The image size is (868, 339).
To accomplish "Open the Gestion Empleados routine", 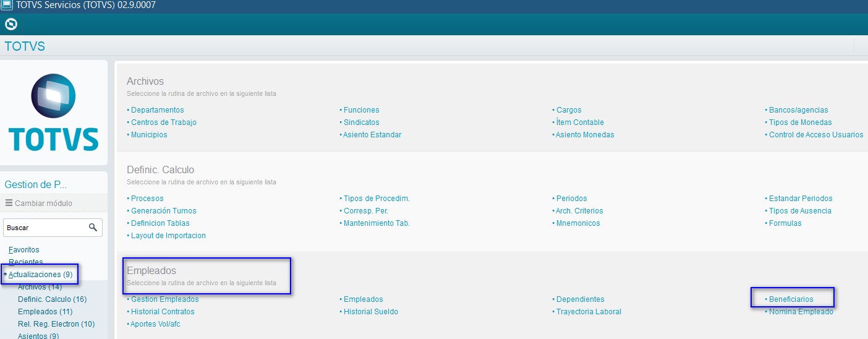I will [x=165, y=299].
